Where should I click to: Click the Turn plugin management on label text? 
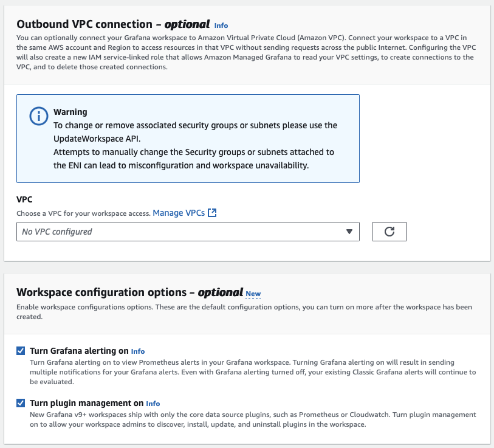coord(87,403)
